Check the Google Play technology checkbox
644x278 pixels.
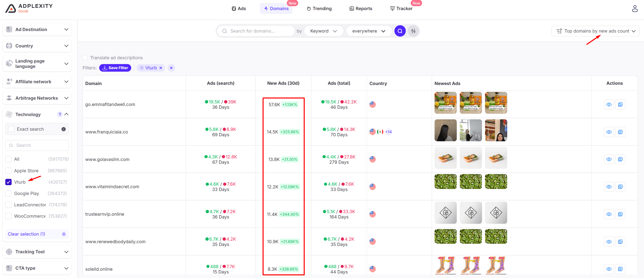[9, 193]
